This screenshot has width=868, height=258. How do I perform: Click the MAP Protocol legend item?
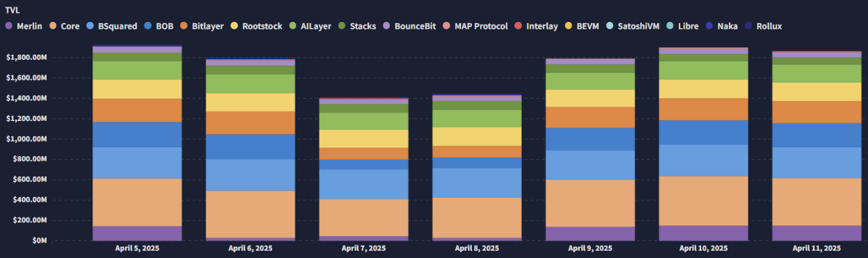point(476,27)
